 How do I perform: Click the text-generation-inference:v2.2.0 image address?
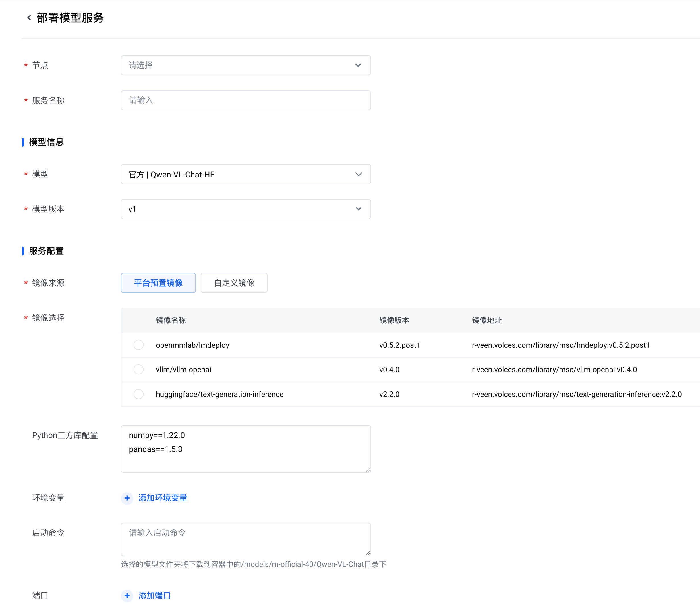coord(577,395)
